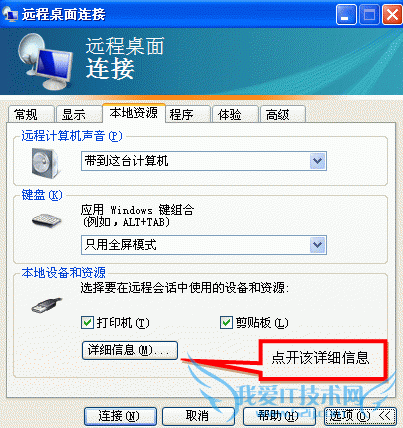Switch to the 显示 tab
Screen dimensions: 403x428
coord(79,114)
